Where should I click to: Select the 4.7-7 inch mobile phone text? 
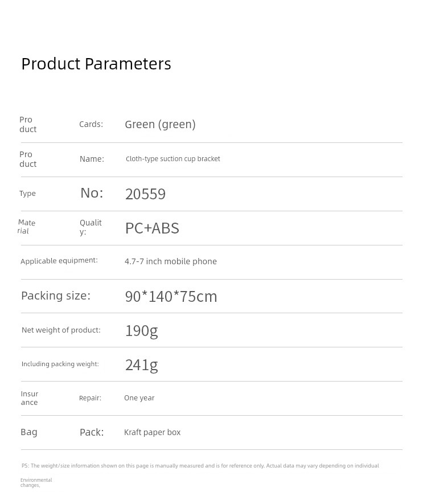click(x=171, y=261)
